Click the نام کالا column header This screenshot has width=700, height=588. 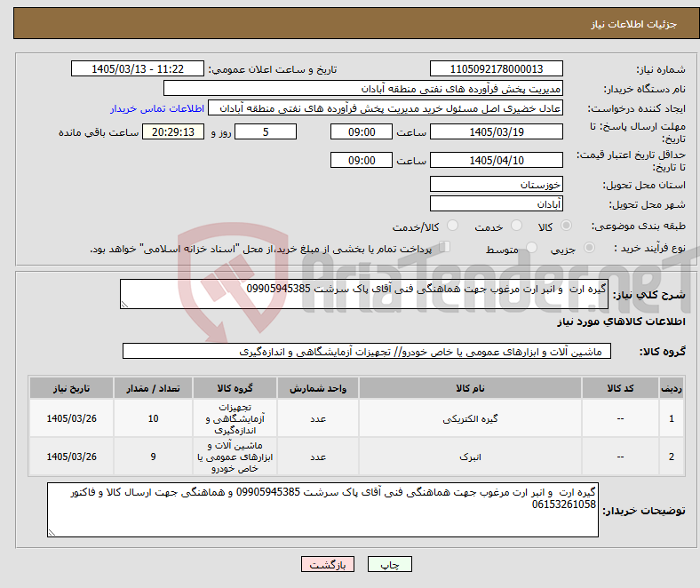click(x=470, y=388)
